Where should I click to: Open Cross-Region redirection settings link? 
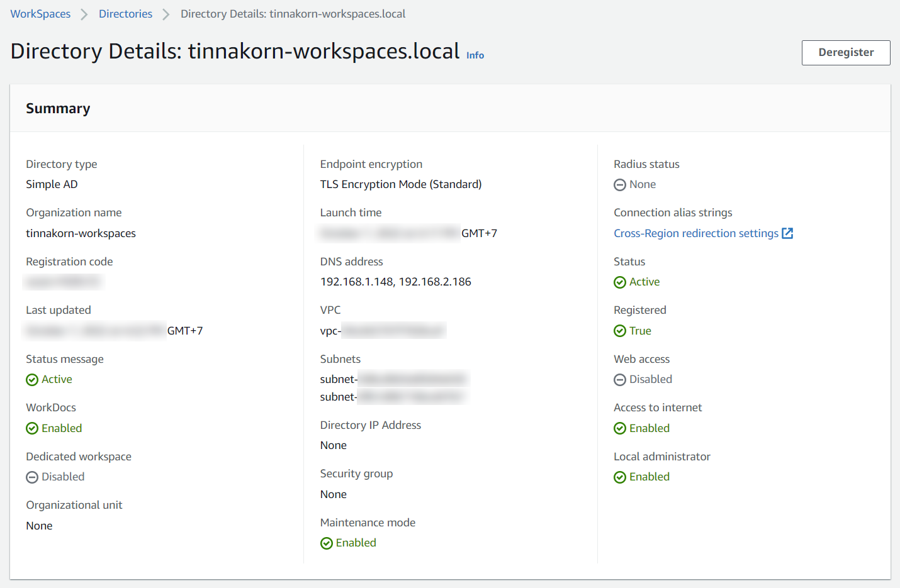[x=696, y=233]
